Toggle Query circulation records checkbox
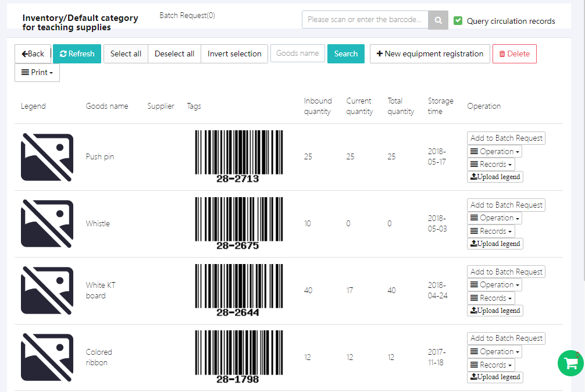585x392 pixels. click(x=458, y=21)
